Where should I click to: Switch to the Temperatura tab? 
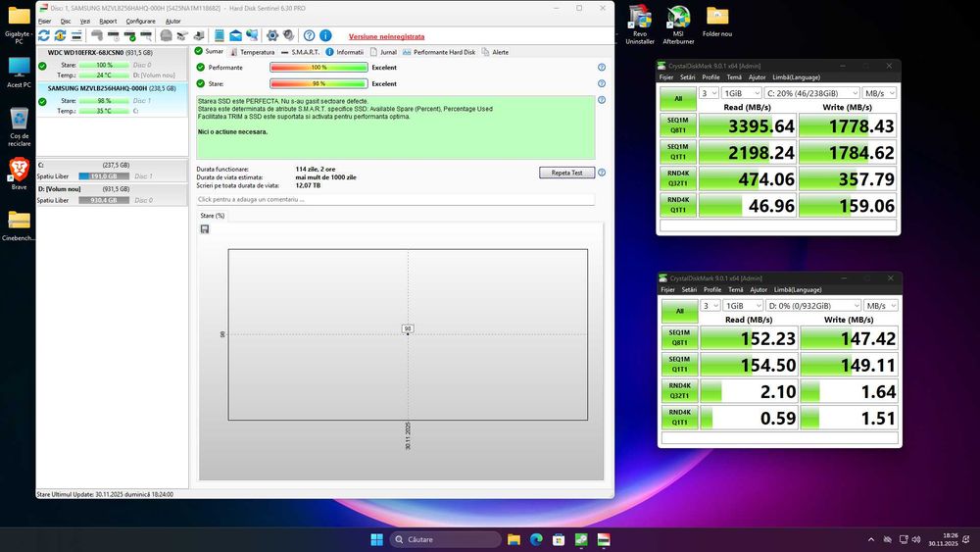tap(253, 52)
